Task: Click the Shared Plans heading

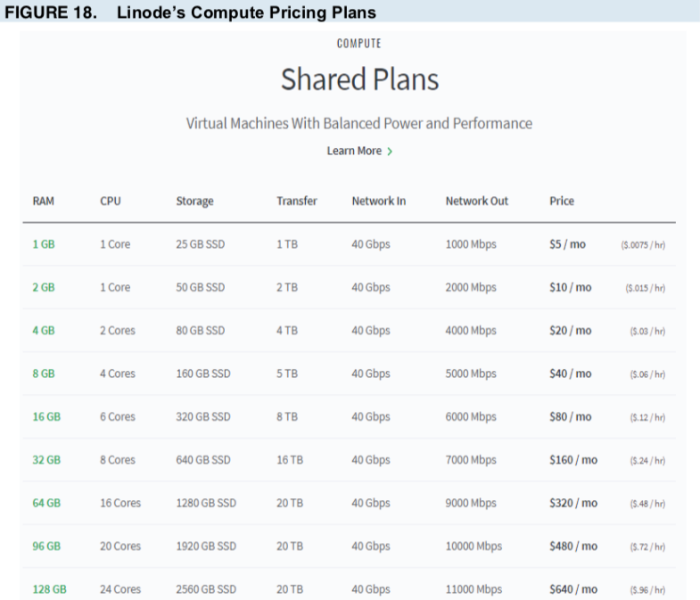Action: (x=360, y=79)
